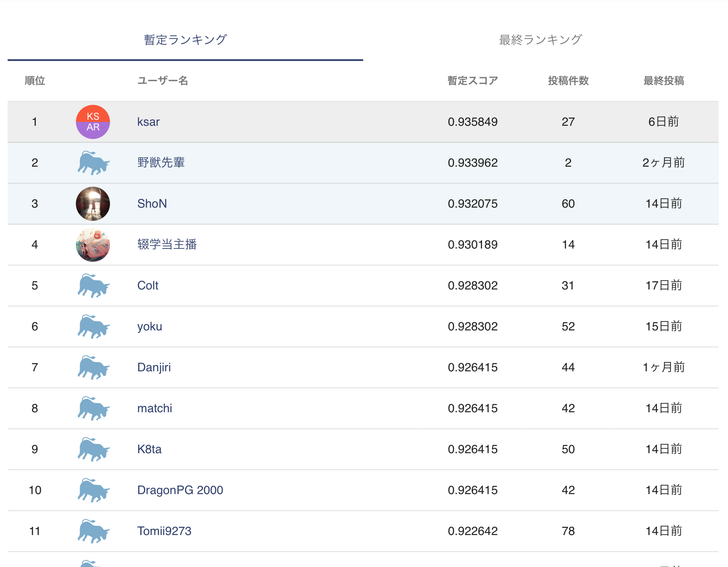Screen dimensions: 728x567
Task: Click the 1ヶ月前 last-post cell
Action: coord(664,367)
